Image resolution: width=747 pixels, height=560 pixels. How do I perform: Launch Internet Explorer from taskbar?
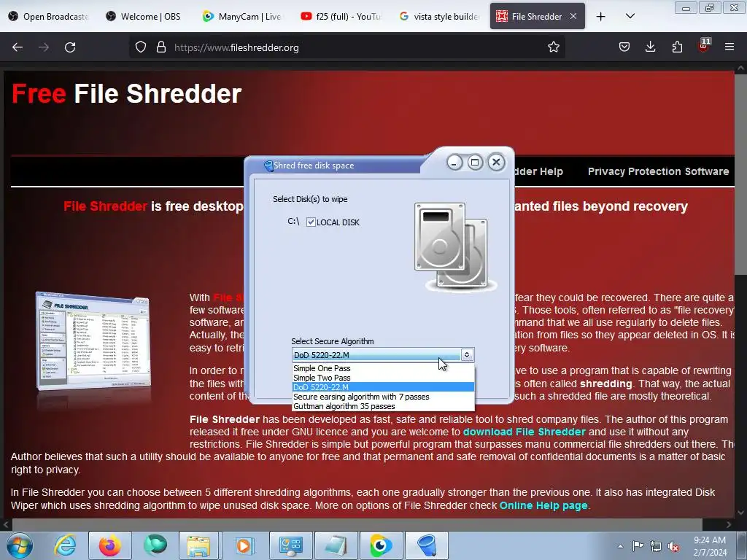(x=65, y=545)
